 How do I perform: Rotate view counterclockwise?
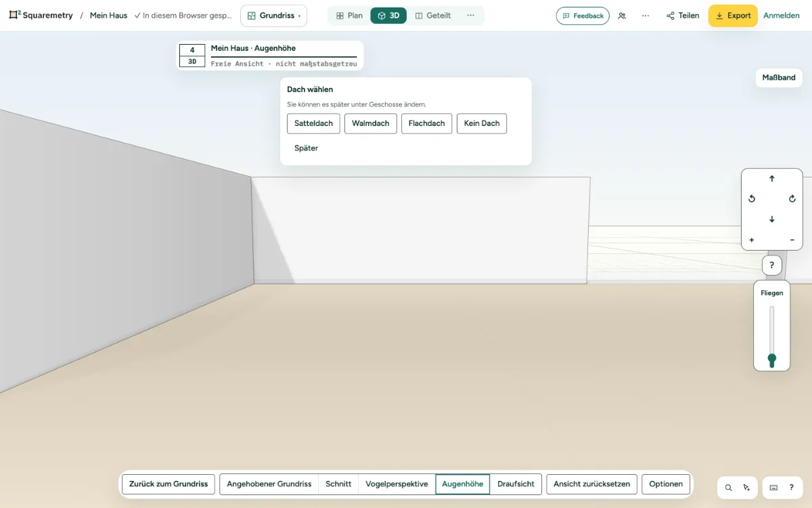tap(752, 199)
